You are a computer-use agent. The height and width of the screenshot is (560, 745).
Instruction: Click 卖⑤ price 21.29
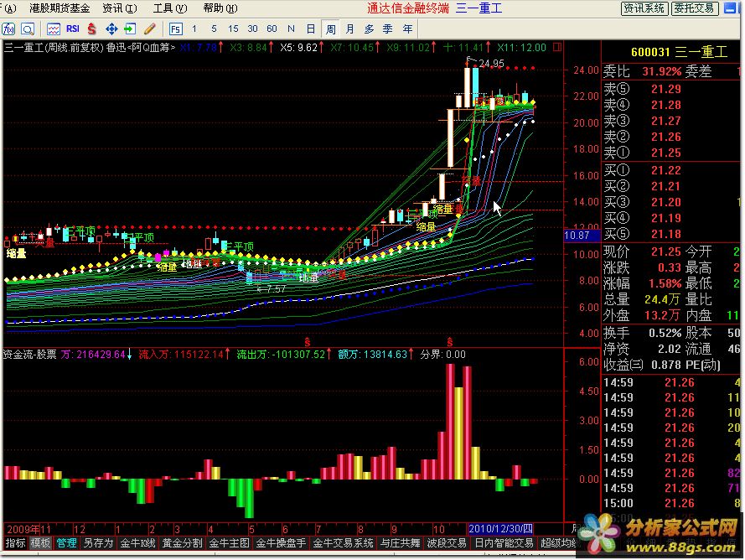point(665,89)
